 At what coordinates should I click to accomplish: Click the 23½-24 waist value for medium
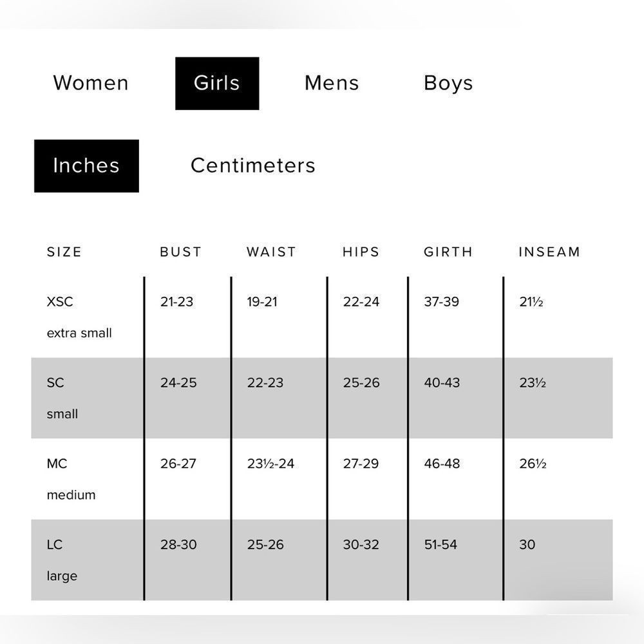point(270,464)
